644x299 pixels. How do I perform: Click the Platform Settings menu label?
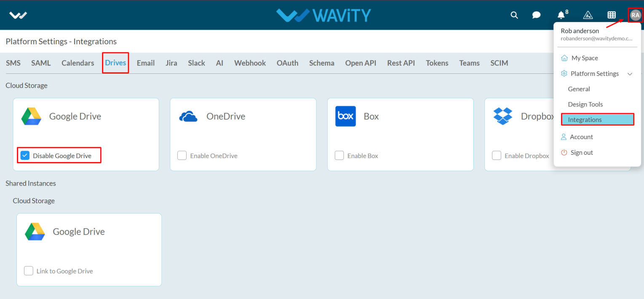click(595, 73)
